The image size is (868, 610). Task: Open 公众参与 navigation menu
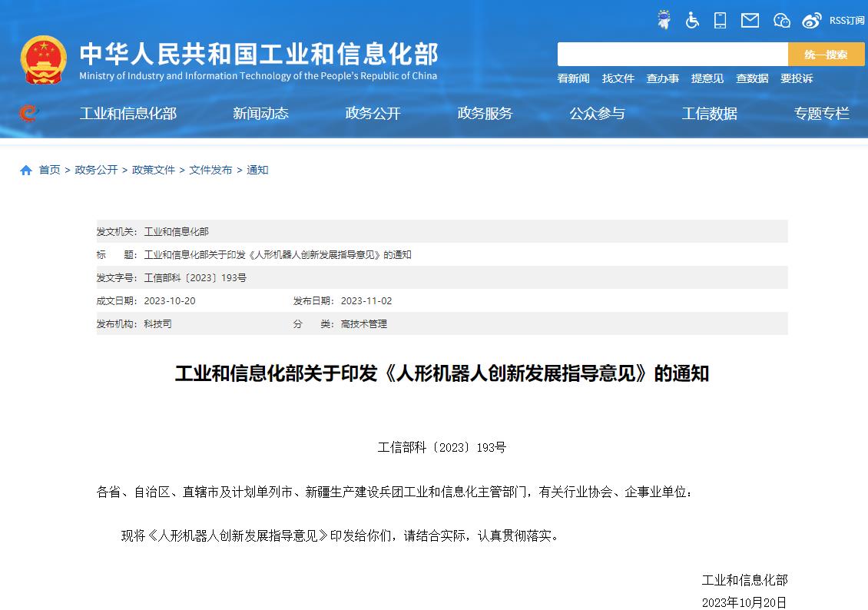pos(598,114)
